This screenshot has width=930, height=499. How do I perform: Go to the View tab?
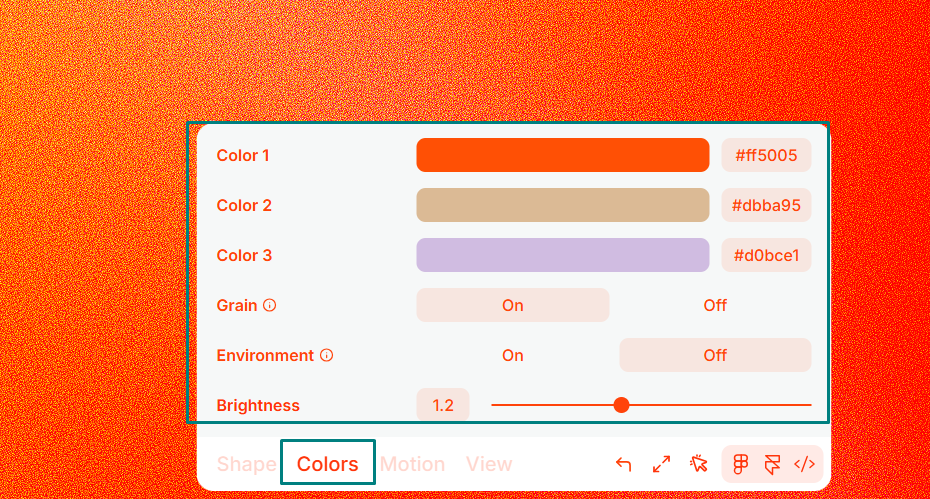coord(489,464)
